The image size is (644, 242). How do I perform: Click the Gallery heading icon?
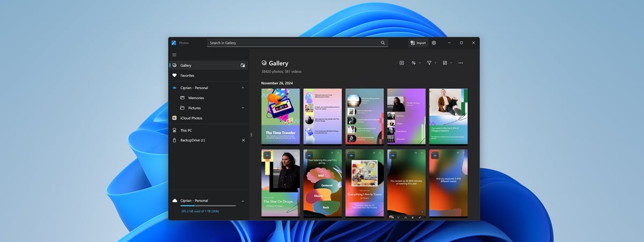[264, 63]
